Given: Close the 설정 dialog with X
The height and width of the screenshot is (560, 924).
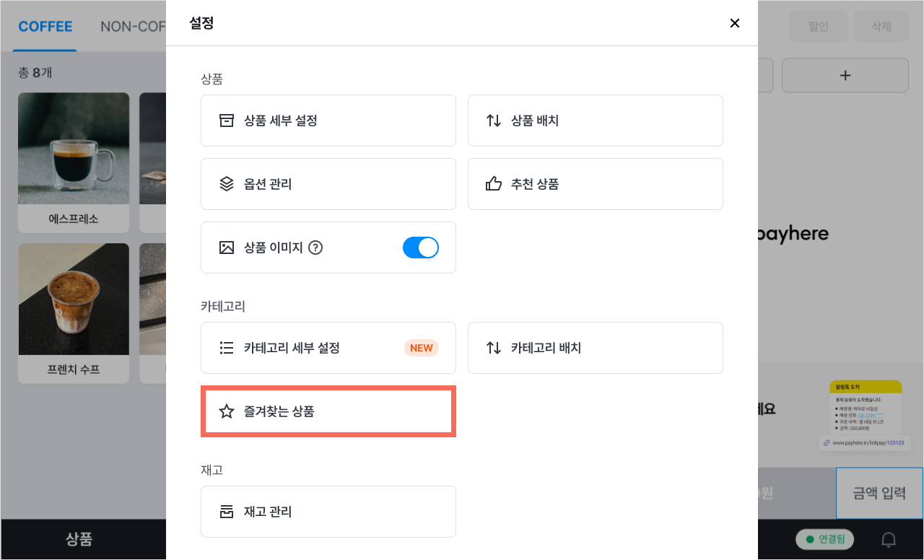Looking at the screenshot, I should coord(735,23).
